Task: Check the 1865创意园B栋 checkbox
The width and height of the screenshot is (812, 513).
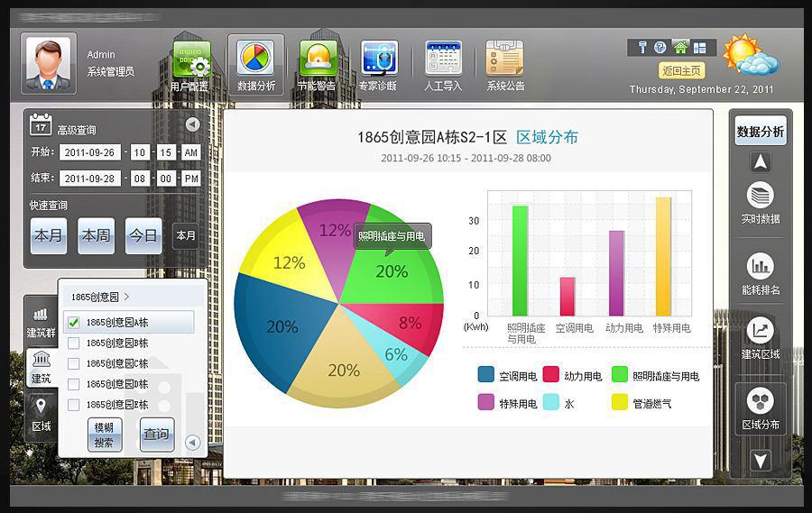Action: (74, 344)
